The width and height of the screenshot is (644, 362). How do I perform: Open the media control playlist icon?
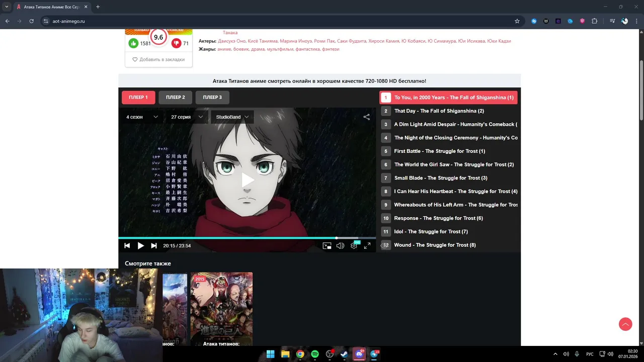pyautogui.click(x=612, y=21)
